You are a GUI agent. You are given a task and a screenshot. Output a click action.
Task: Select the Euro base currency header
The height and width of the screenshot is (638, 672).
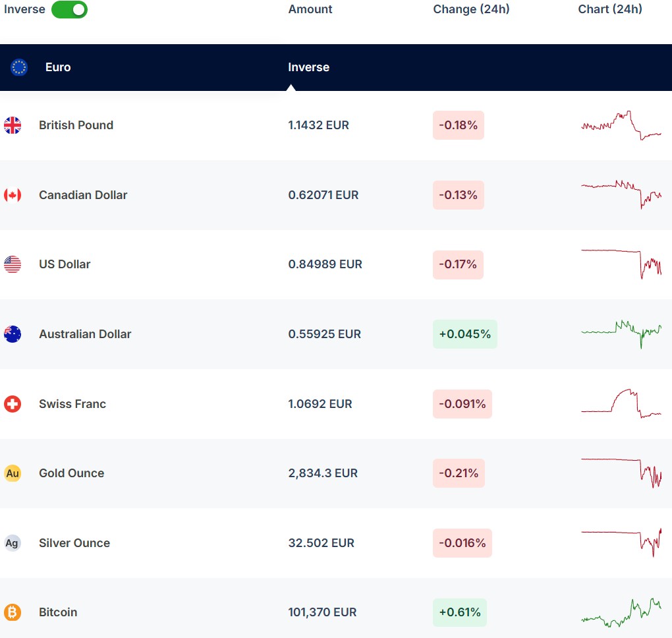[58, 67]
